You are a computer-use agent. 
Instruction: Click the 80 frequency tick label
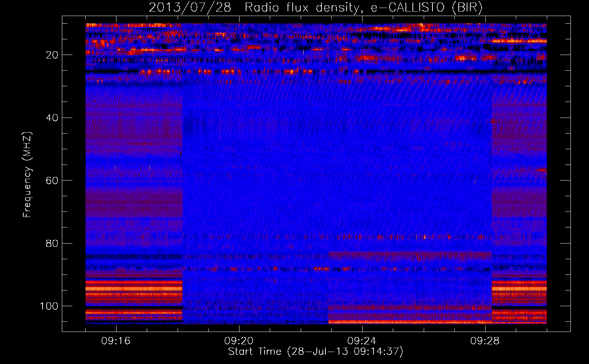(52, 243)
